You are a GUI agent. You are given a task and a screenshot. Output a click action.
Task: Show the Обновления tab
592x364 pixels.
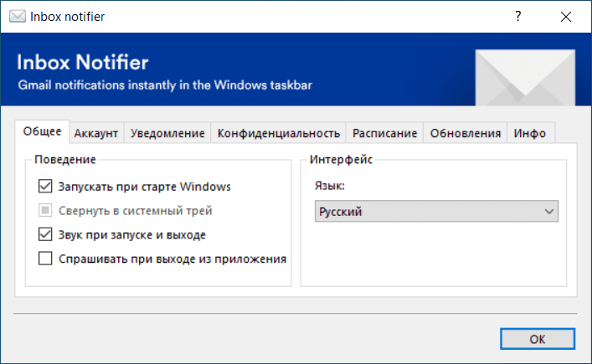[x=466, y=133]
